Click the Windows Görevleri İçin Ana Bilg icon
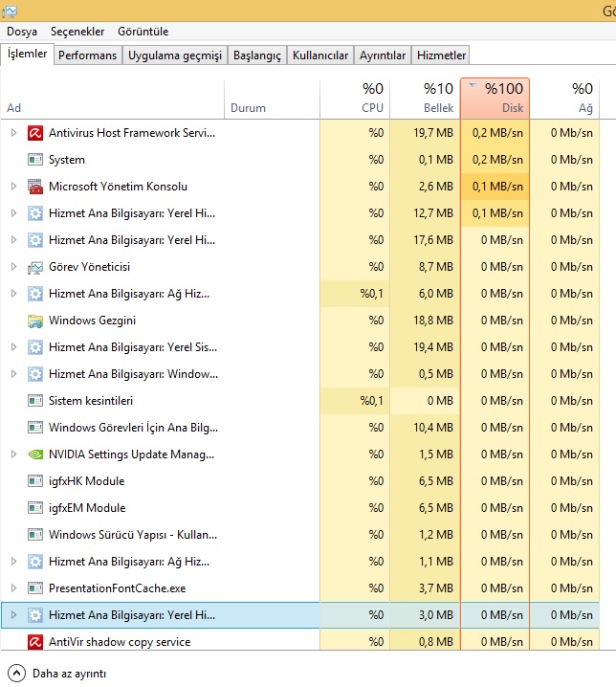The image size is (616, 687). pyautogui.click(x=35, y=427)
